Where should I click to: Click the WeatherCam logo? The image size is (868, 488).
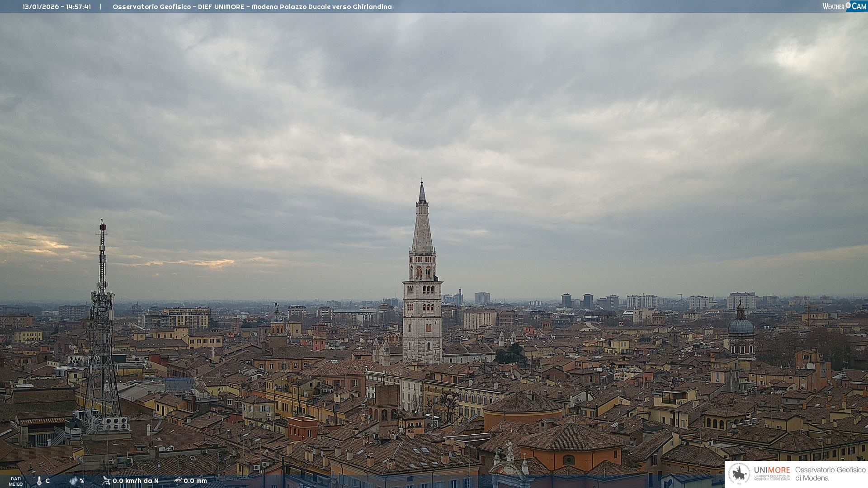[844, 6]
